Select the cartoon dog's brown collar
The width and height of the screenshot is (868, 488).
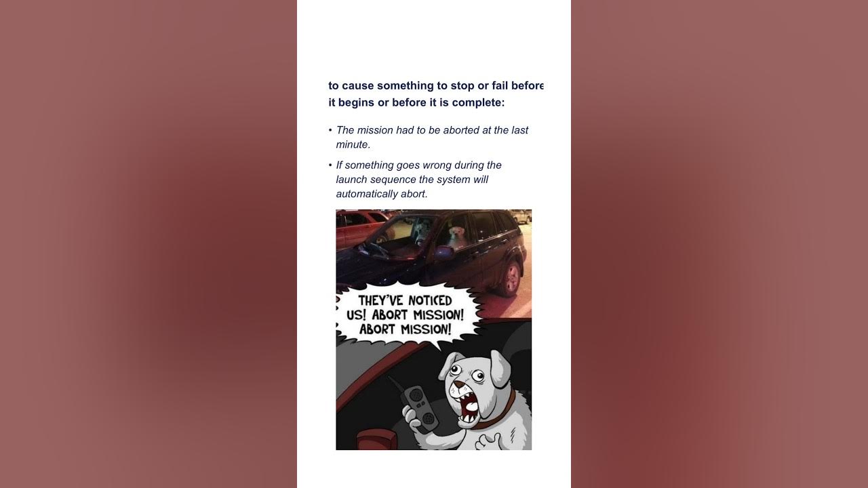[500, 411]
